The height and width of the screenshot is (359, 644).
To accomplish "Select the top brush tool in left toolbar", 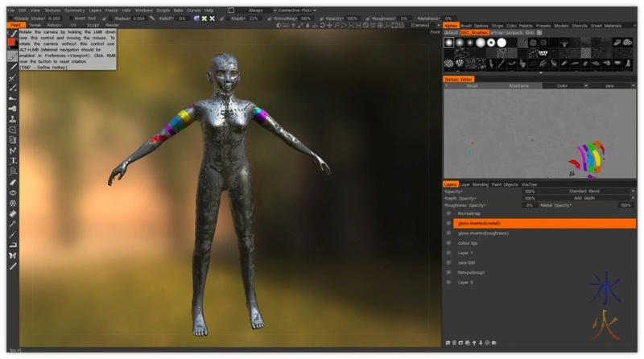I will tap(13, 57).
